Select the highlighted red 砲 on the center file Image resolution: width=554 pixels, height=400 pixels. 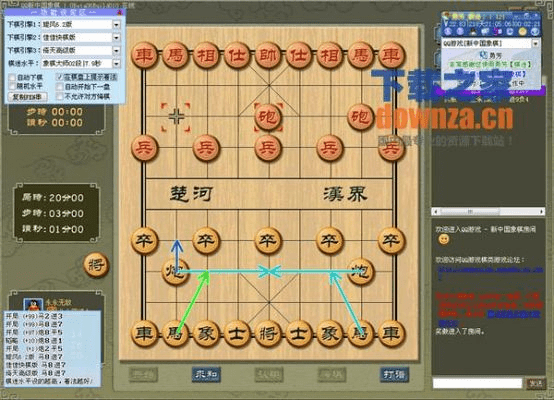click(268, 117)
